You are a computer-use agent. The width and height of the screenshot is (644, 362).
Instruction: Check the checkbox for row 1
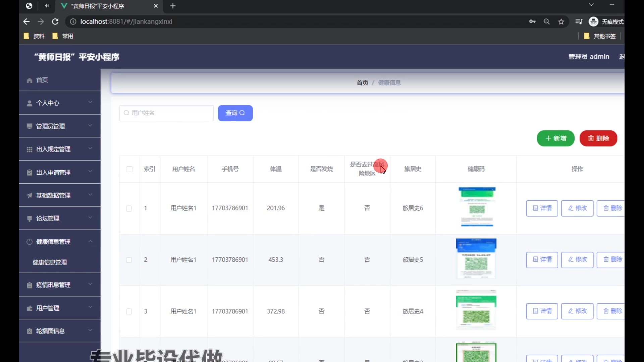pos(129,208)
